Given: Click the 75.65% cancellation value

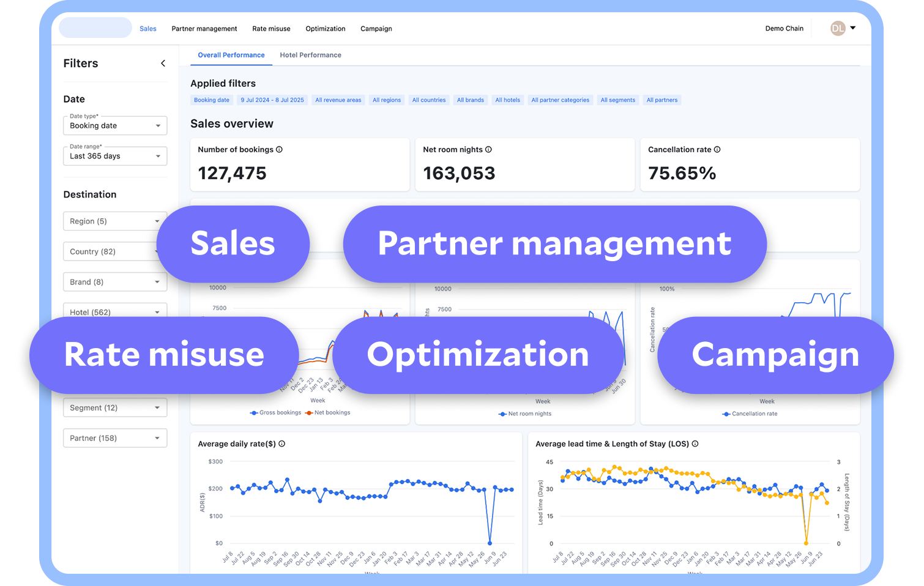Looking at the screenshot, I should (x=682, y=174).
